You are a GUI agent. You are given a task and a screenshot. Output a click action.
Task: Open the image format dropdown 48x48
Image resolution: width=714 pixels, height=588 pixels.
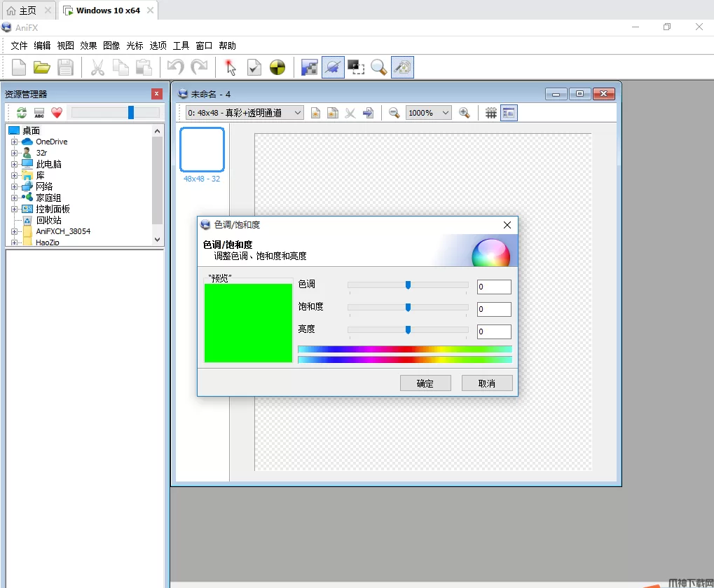pos(245,113)
